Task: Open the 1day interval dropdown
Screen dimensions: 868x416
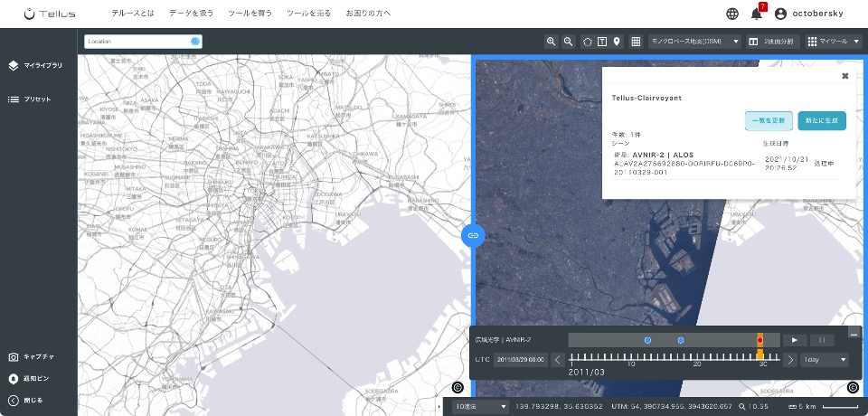Action: click(825, 360)
